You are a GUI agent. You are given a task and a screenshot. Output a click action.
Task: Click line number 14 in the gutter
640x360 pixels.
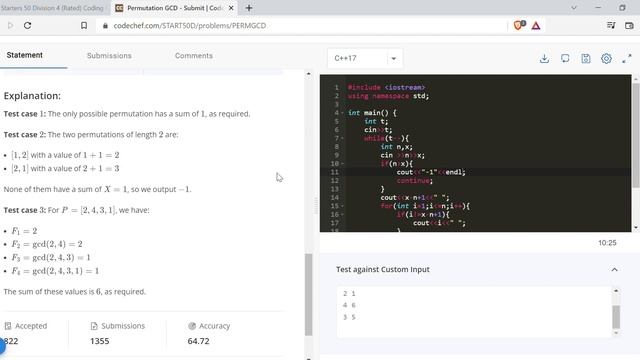coord(334,198)
